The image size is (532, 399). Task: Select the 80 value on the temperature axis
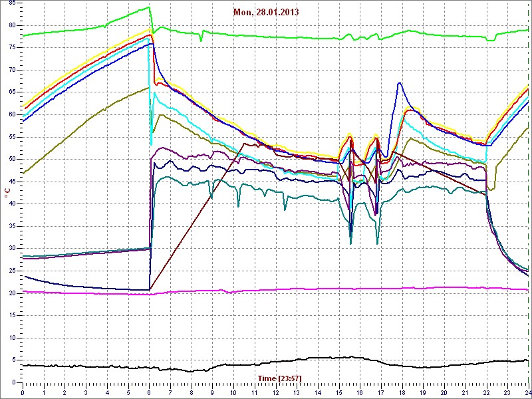11,25
